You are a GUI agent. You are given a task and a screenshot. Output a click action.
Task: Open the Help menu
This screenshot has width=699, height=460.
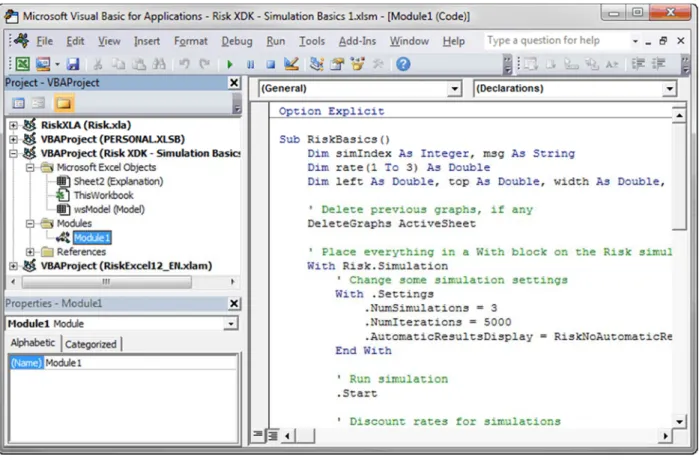[453, 41]
